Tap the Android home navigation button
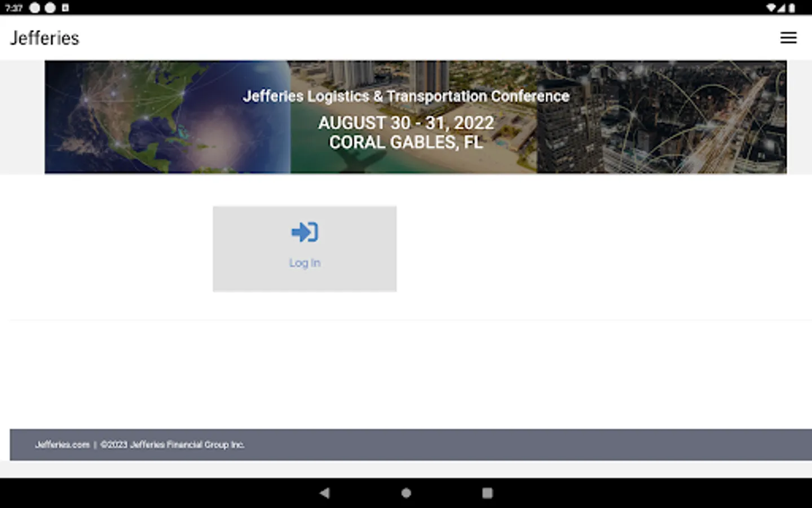The image size is (812, 508). pos(406,493)
